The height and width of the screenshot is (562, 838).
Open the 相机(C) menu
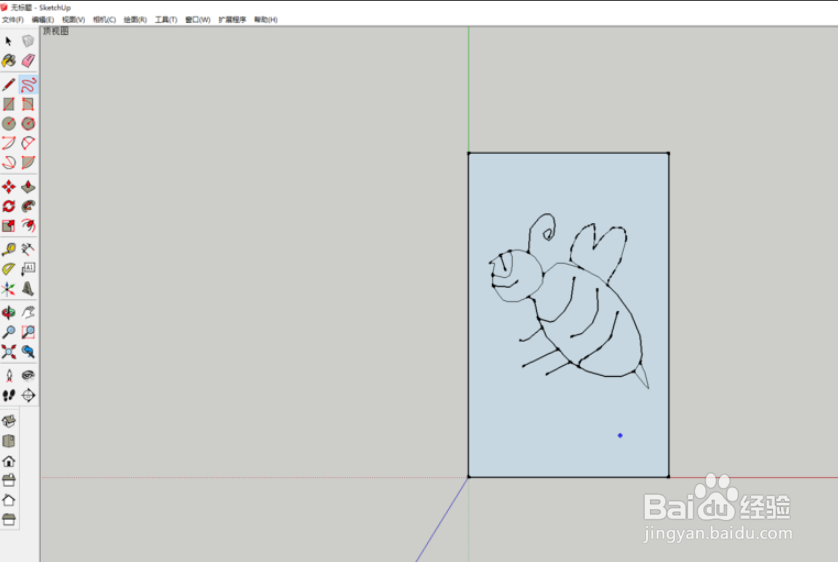click(104, 20)
